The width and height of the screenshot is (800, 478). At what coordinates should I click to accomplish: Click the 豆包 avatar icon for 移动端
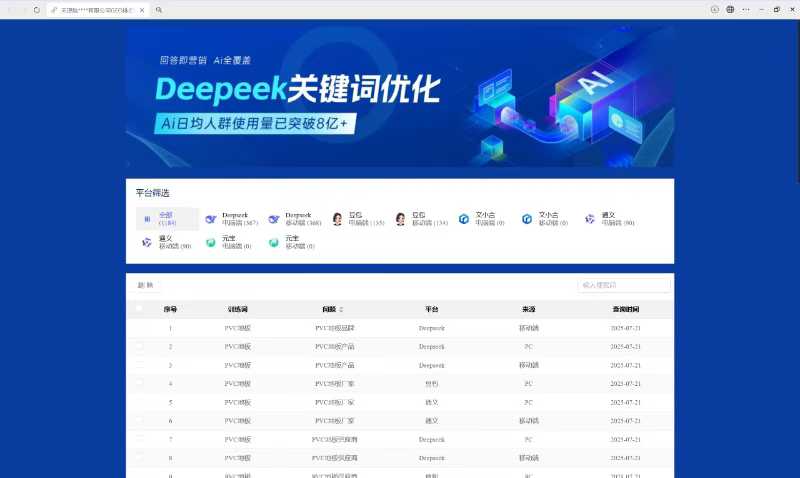click(x=401, y=219)
